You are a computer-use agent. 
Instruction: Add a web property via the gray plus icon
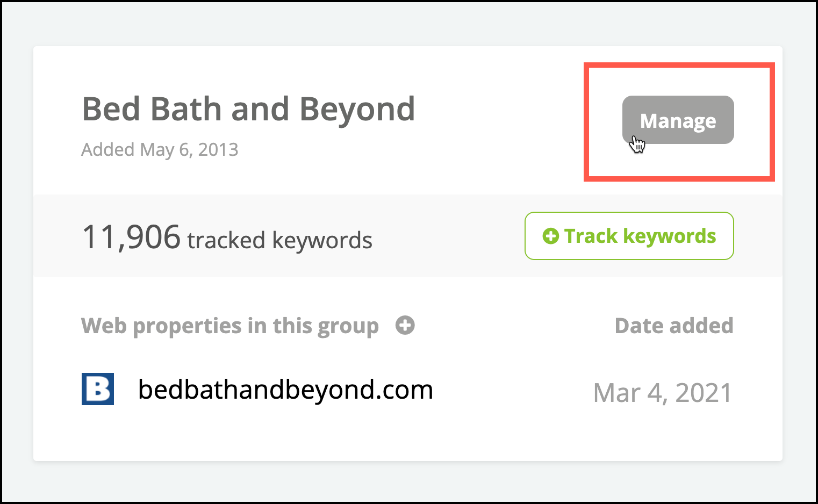tap(405, 325)
